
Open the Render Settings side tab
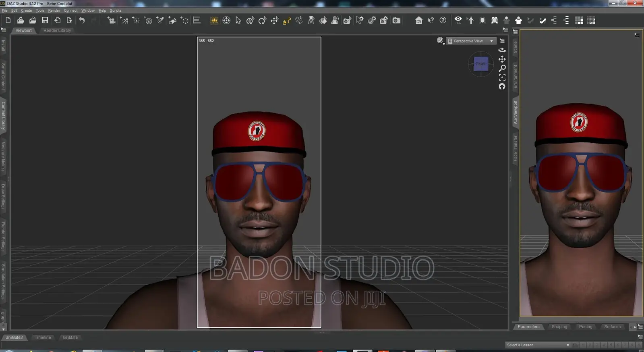click(x=3, y=236)
